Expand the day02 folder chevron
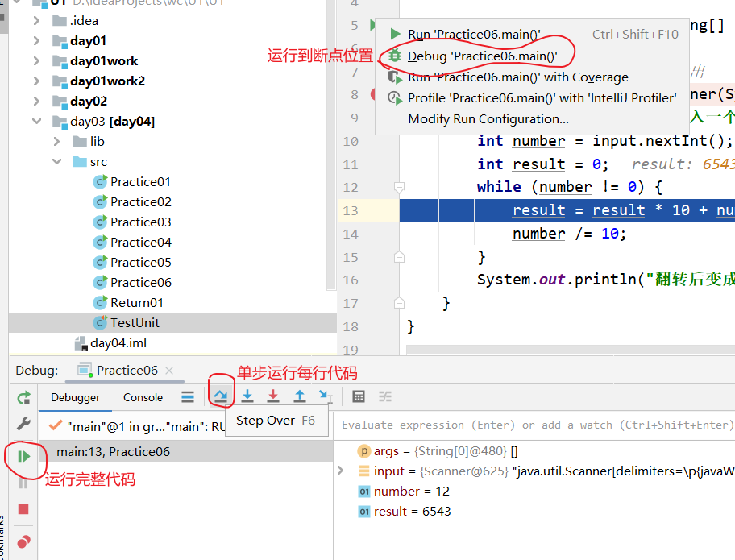Image resolution: width=735 pixels, height=560 pixels. pos(36,102)
